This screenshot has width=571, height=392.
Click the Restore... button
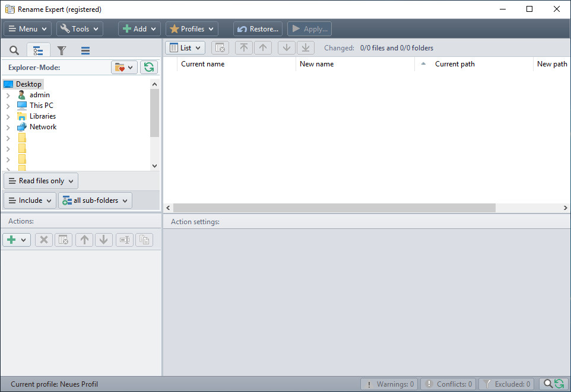click(x=258, y=28)
